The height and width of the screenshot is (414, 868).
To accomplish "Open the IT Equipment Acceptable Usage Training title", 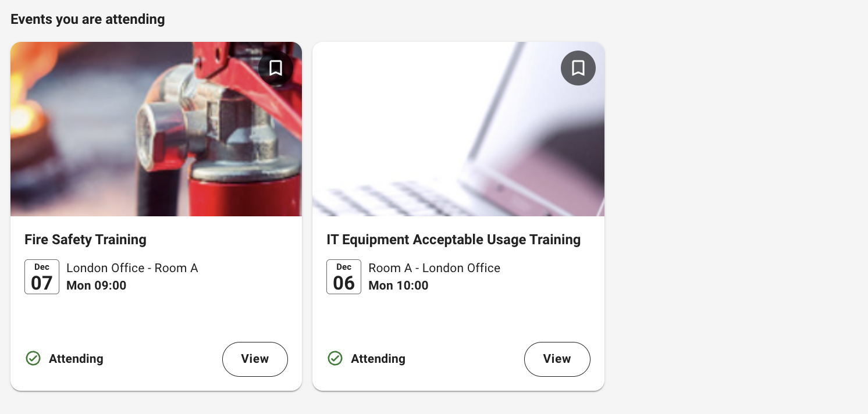I will click(x=453, y=240).
